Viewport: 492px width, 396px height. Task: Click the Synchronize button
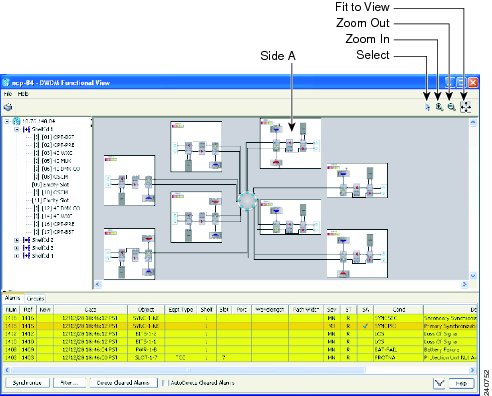[x=27, y=383]
